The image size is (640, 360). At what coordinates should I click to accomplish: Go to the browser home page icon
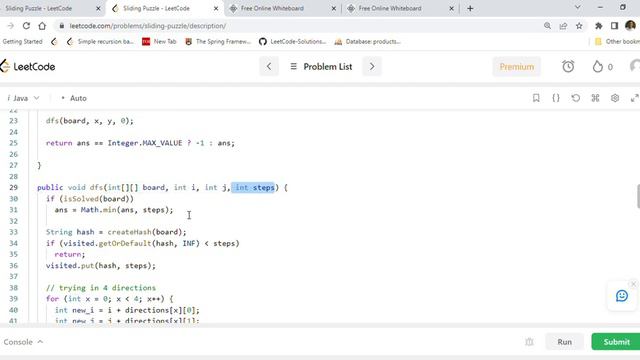pos(42,26)
